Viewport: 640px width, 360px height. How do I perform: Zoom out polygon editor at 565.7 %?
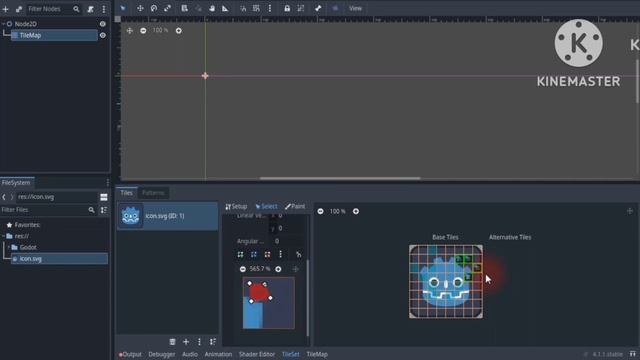(243, 269)
